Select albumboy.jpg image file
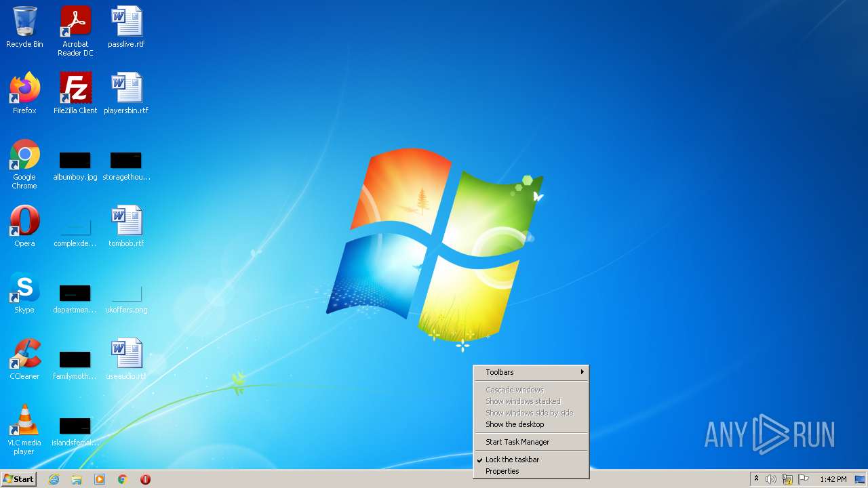The width and height of the screenshot is (868, 488). tap(75, 167)
